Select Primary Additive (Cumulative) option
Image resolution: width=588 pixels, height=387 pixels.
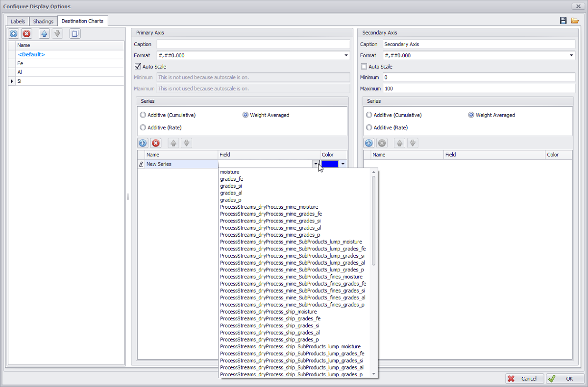(x=143, y=115)
